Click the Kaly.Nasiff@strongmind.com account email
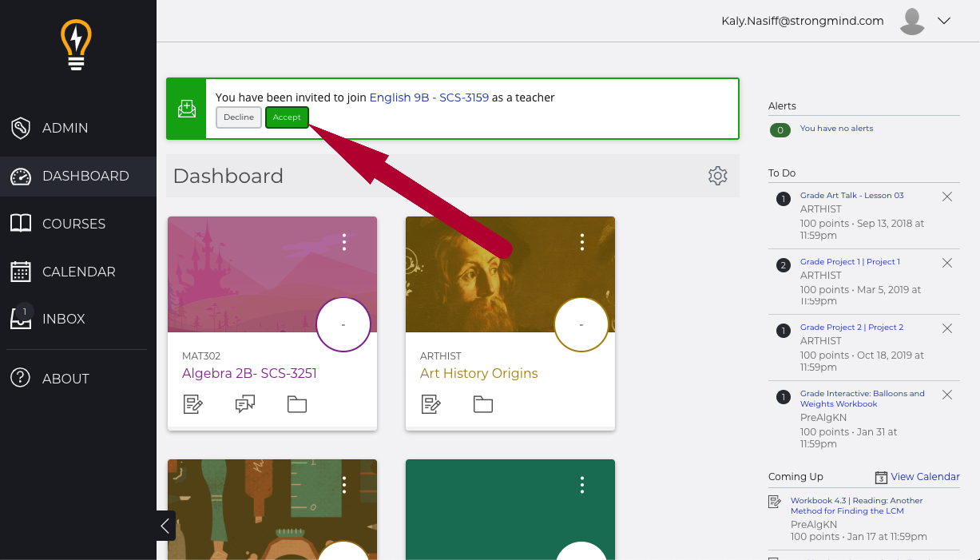 (x=802, y=22)
